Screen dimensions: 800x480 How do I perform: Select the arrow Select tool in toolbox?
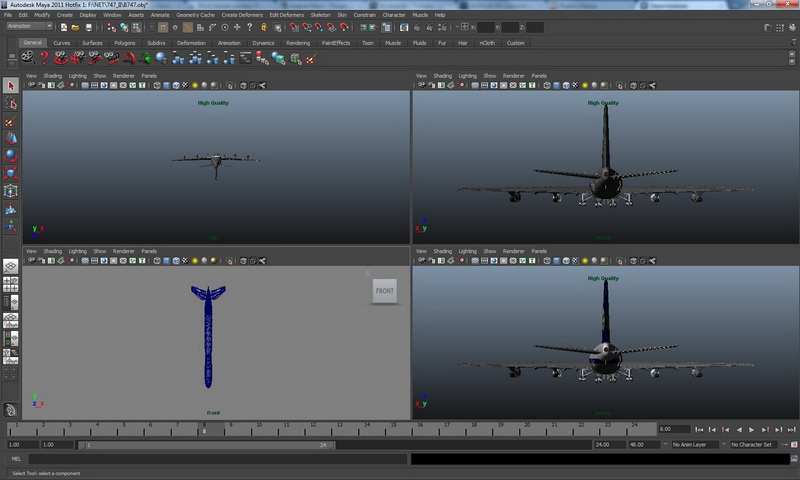11,86
